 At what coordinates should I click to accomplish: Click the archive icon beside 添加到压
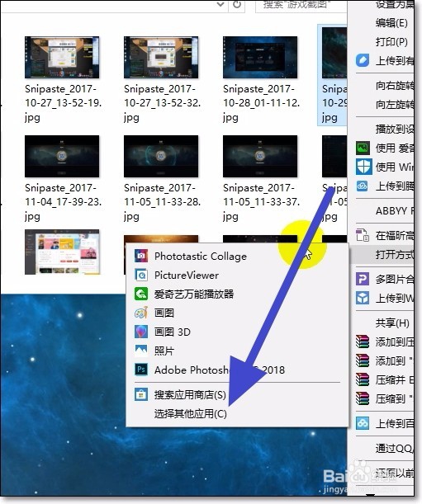pos(363,341)
